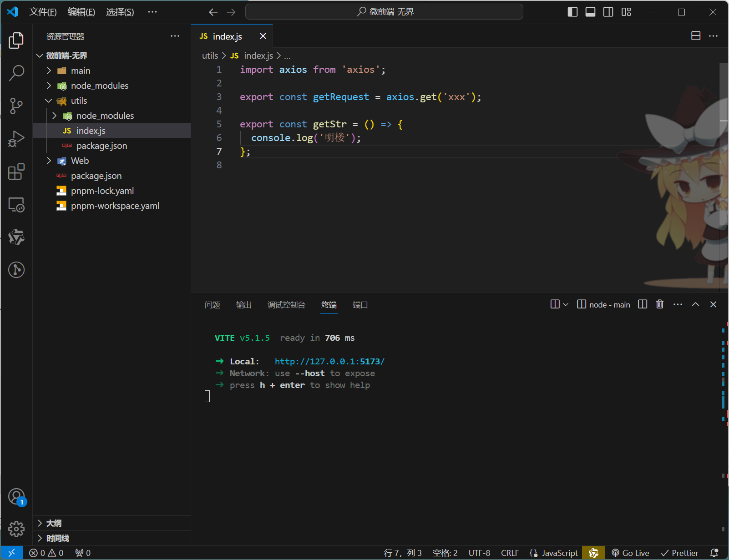The image size is (729, 560).
Task: Open the 选择(S) menu
Action: pos(120,12)
